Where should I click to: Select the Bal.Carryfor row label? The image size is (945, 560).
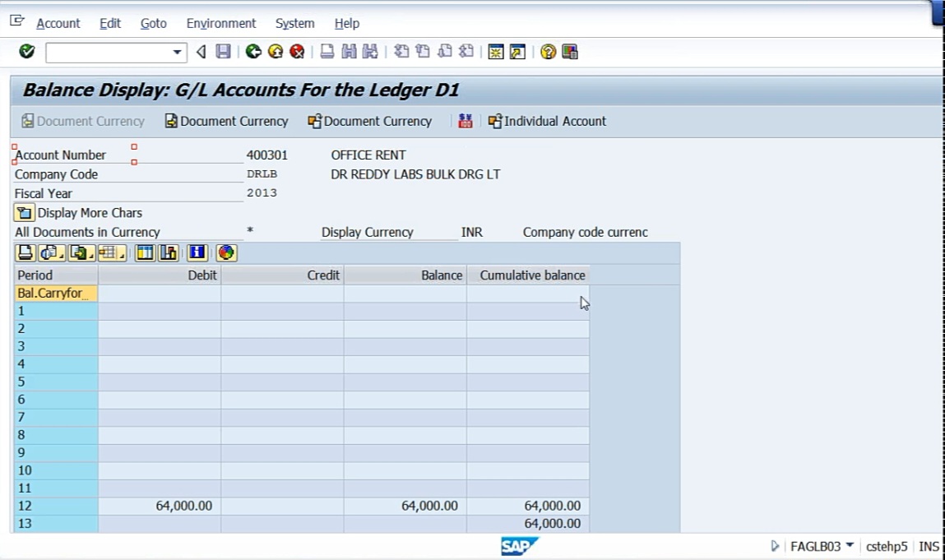click(56, 294)
